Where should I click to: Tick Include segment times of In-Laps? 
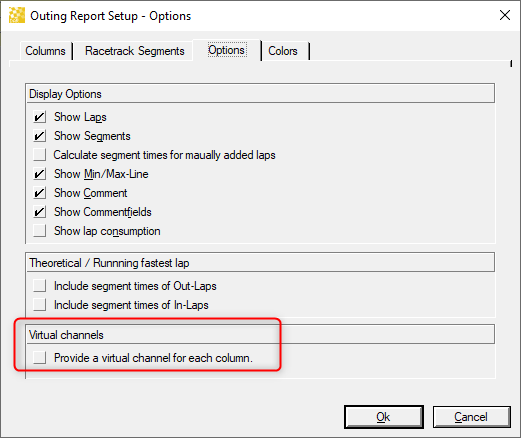pyautogui.click(x=40, y=305)
